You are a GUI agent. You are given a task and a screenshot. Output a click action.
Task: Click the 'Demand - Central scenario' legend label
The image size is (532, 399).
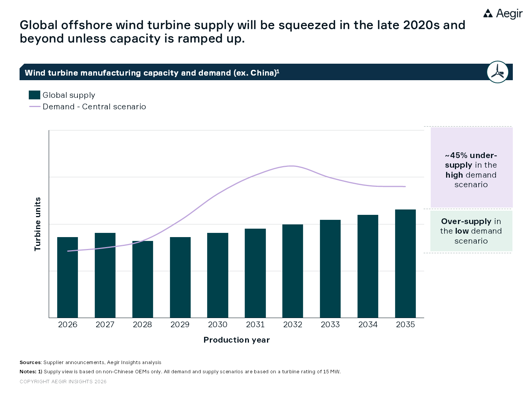pos(94,107)
